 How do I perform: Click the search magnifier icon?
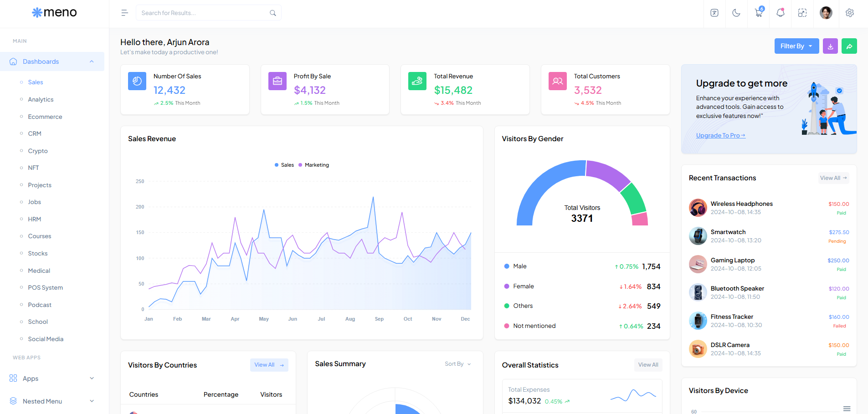[273, 13]
